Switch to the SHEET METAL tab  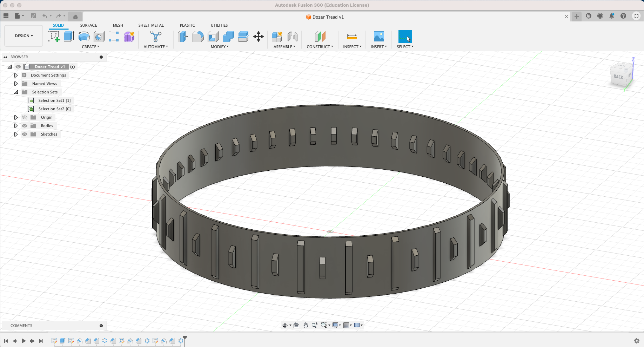coord(151,25)
